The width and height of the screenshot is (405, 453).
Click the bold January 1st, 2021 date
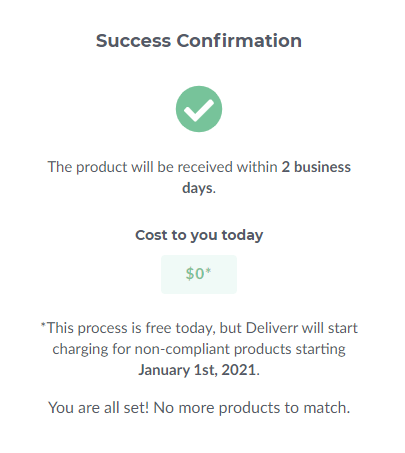(x=197, y=370)
